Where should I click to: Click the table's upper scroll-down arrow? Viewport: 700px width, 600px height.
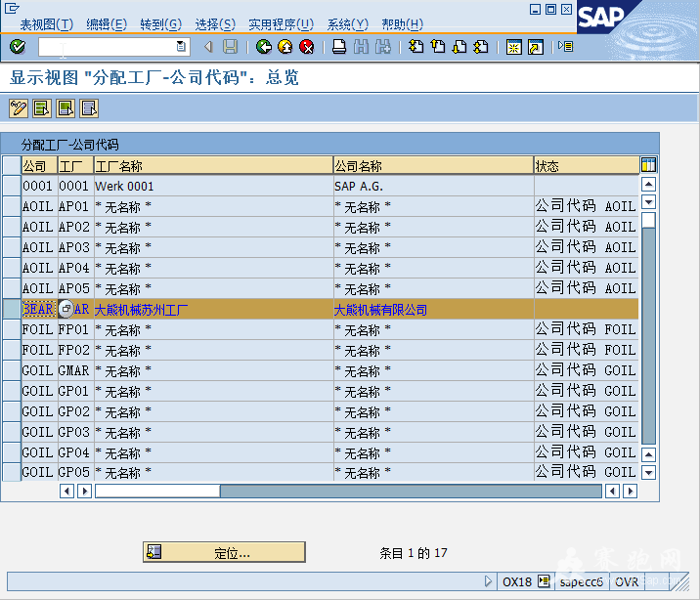[648, 202]
